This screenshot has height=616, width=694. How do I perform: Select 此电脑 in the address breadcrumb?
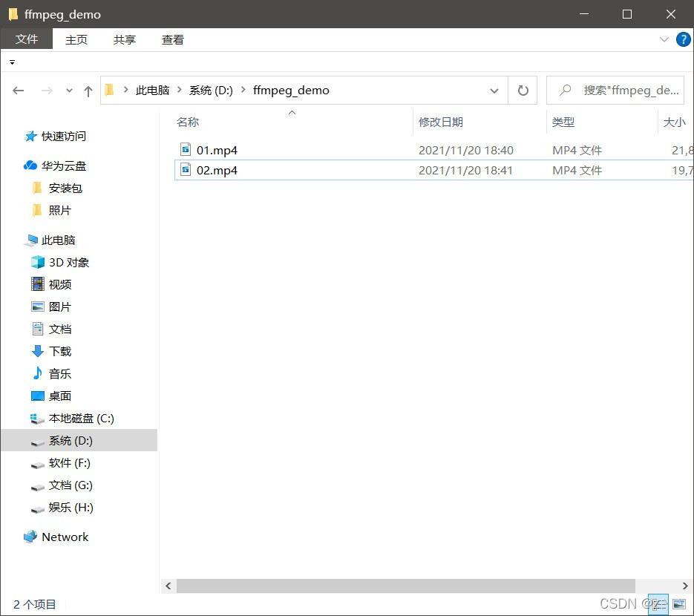tap(152, 91)
